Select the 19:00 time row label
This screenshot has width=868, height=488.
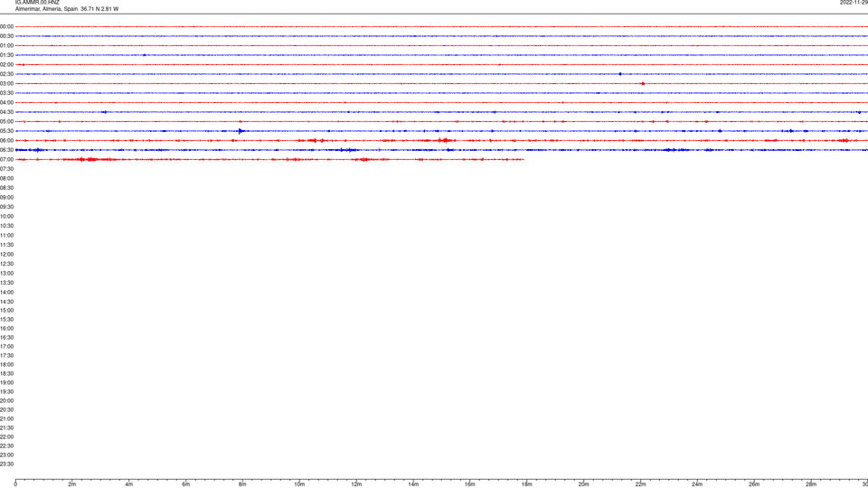point(6,383)
